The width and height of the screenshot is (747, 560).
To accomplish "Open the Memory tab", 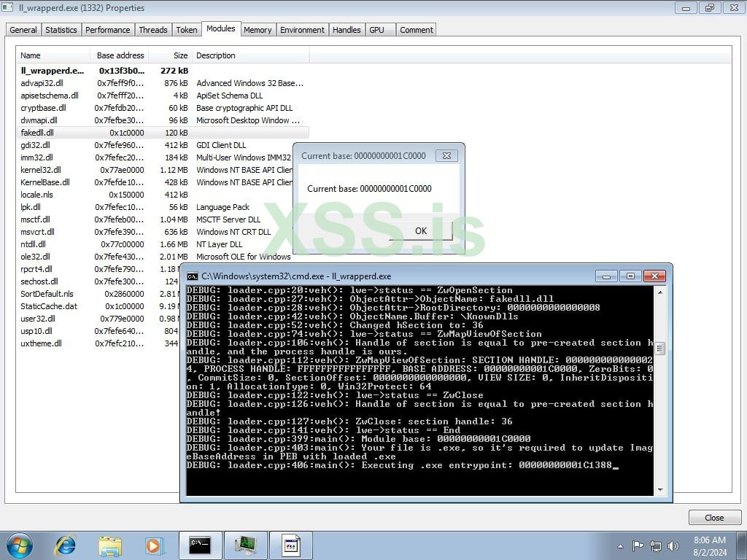I will pyautogui.click(x=258, y=30).
